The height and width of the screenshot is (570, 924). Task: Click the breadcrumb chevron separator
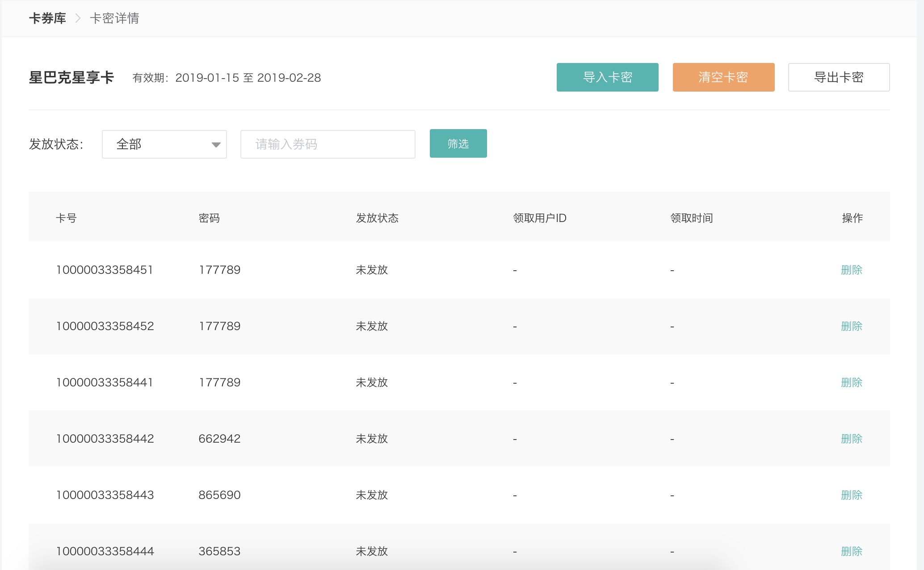78,18
